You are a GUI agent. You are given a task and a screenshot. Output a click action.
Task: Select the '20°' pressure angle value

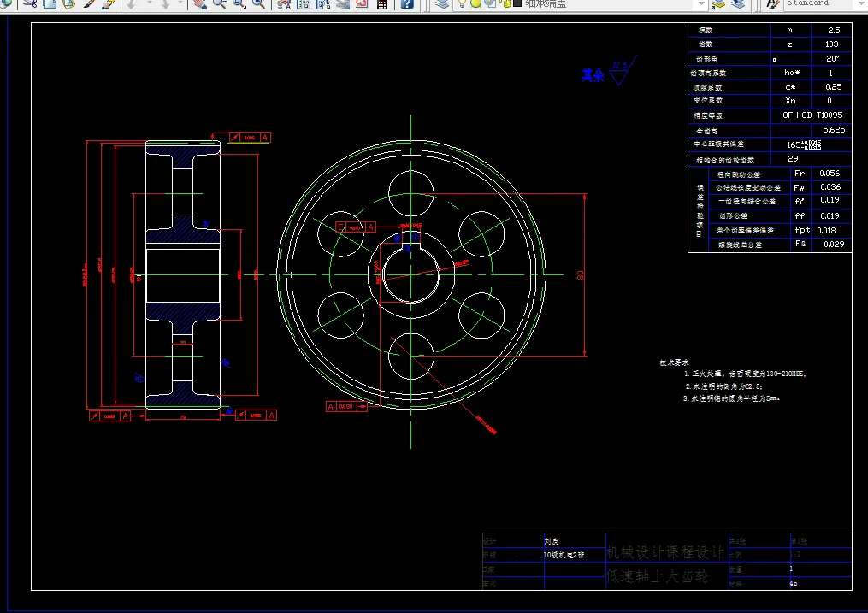point(833,59)
